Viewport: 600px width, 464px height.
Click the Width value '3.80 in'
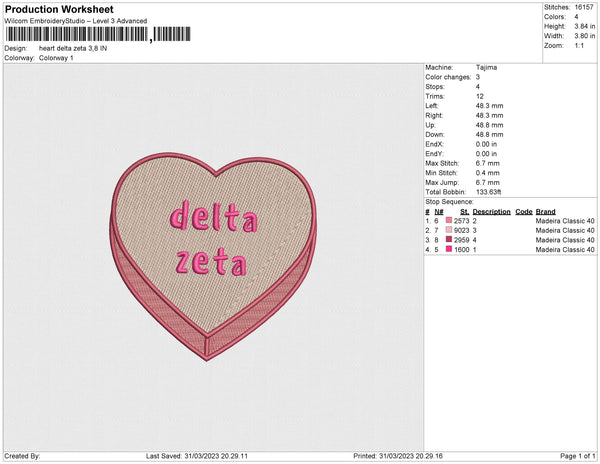pyautogui.click(x=585, y=36)
